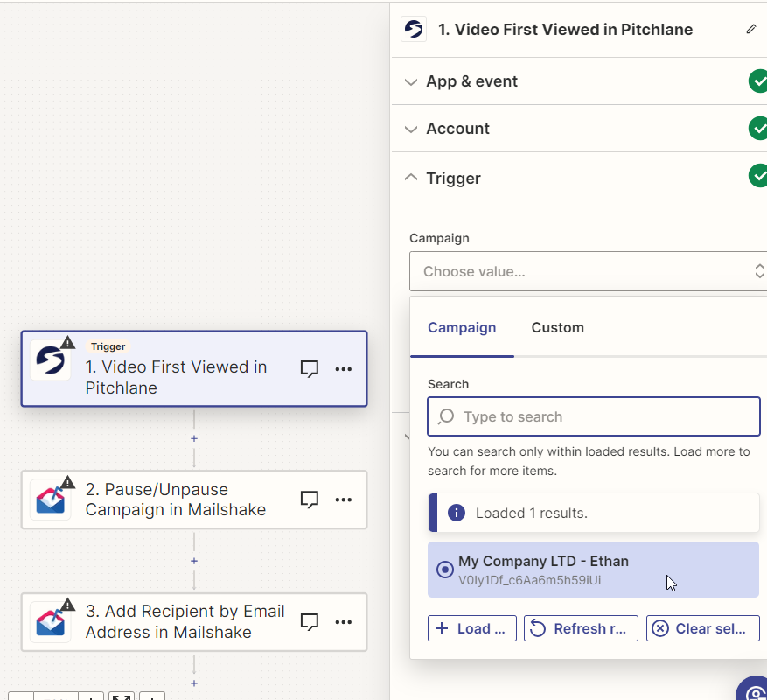Image resolution: width=767 pixels, height=700 pixels.
Task: Collapse the Trigger section
Action: pyautogui.click(x=411, y=178)
